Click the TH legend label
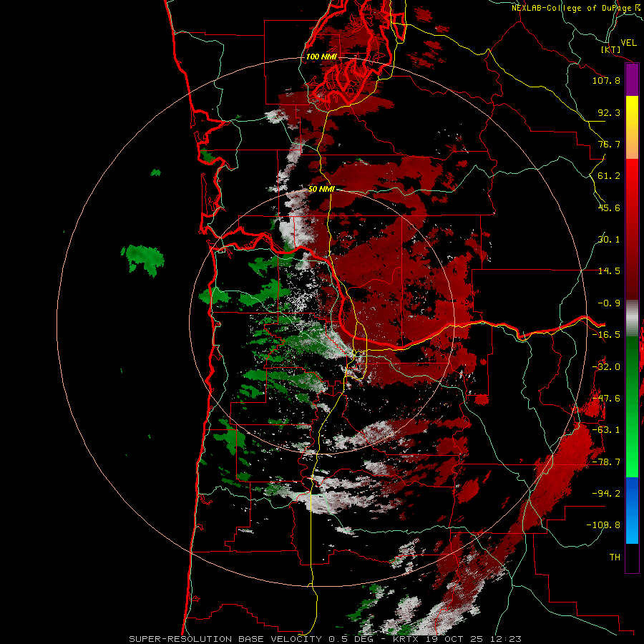This screenshot has height=644, width=644. pos(615,557)
